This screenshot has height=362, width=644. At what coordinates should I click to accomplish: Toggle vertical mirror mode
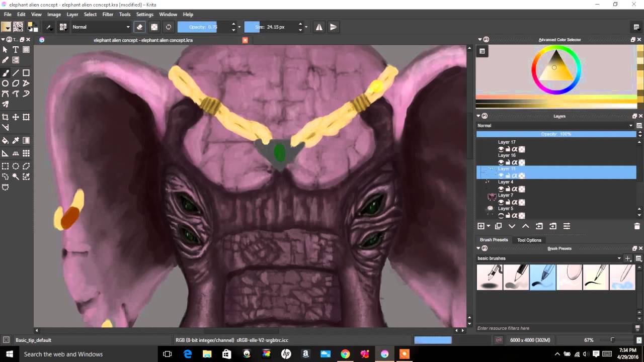[x=333, y=27]
